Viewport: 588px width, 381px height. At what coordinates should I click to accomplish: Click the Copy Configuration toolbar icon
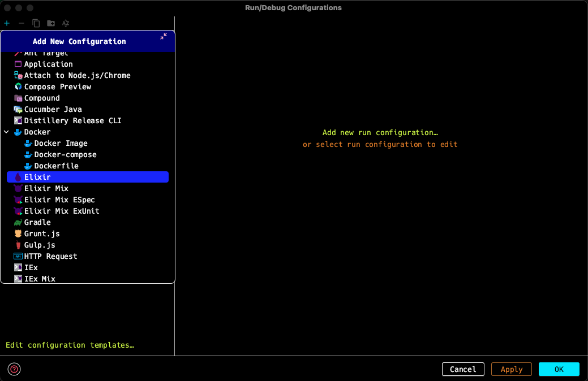[36, 23]
